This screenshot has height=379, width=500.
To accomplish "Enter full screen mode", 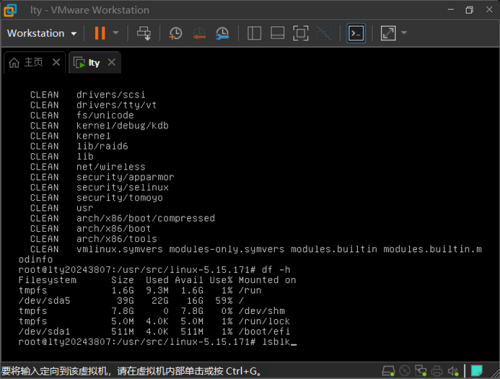I will [x=301, y=33].
